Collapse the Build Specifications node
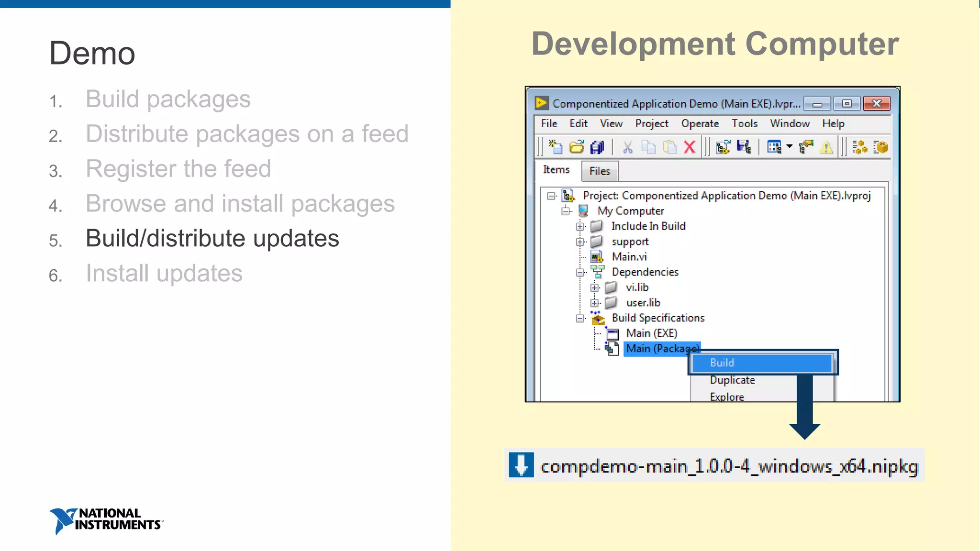Viewport: 980px width, 551px height. pos(580,319)
